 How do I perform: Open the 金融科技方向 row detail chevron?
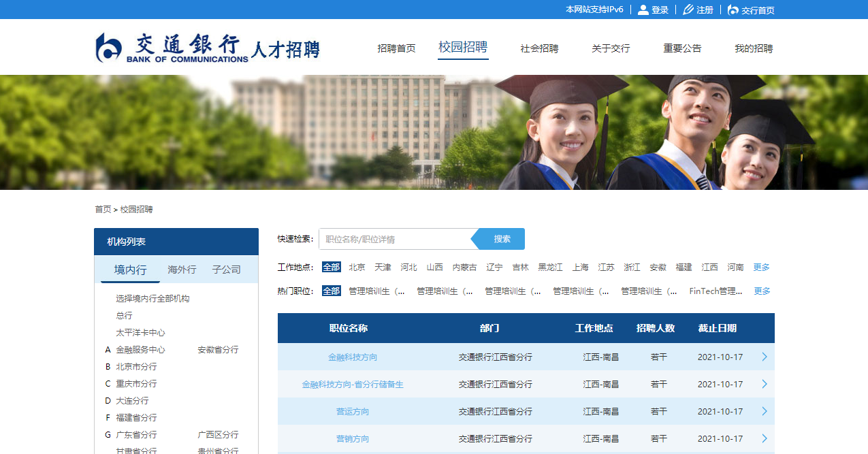(763, 356)
